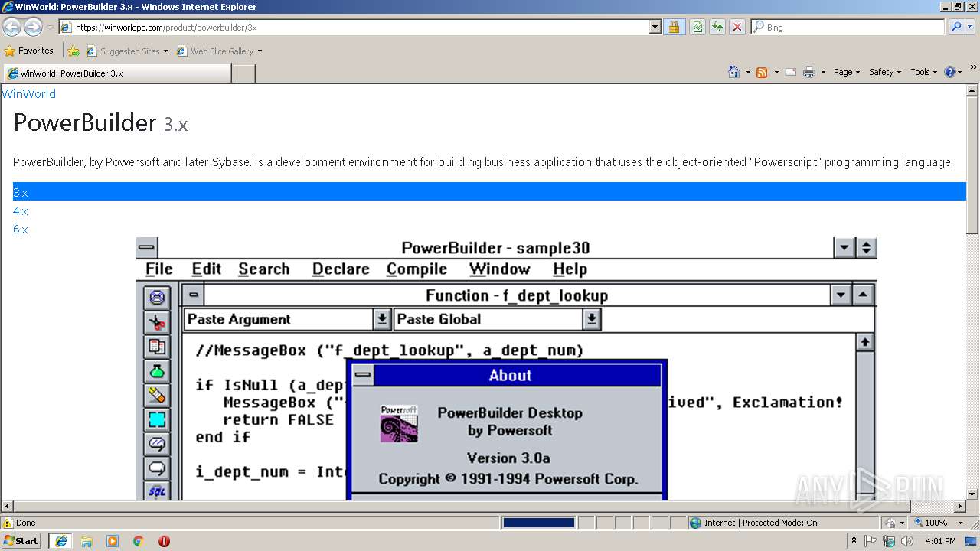
Task: Show more command bar items chevron
Action: [x=973, y=69]
